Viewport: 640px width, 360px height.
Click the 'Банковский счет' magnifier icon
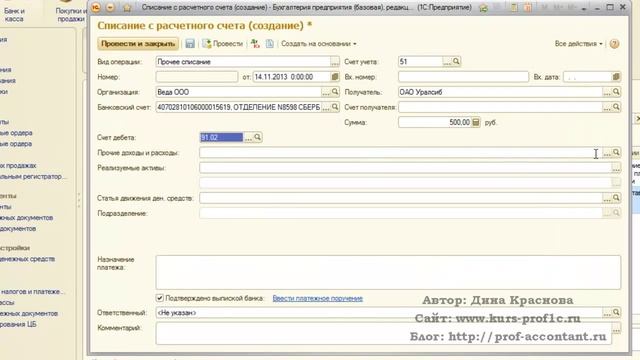[335, 107]
